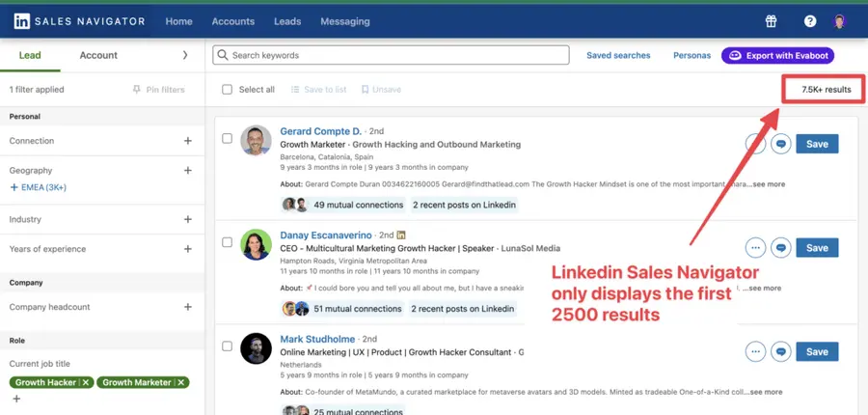
Task: Add the EMEA (3K+) geography suggestion
Action: 39,187
